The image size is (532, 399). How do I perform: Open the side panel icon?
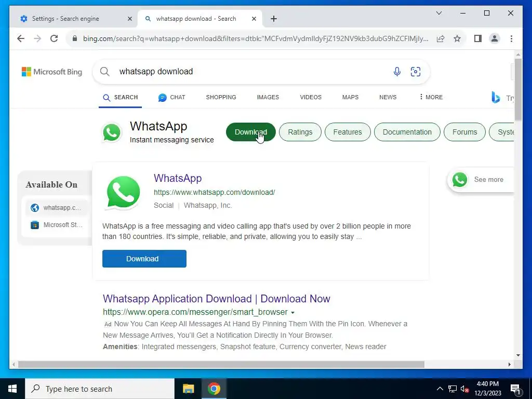[x=478, y=38]
